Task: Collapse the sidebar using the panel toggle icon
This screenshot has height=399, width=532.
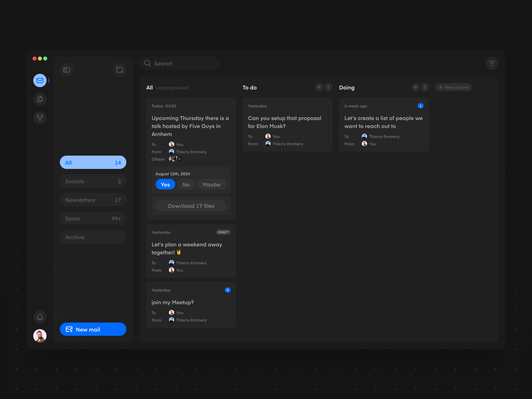Action: point(66,70)
